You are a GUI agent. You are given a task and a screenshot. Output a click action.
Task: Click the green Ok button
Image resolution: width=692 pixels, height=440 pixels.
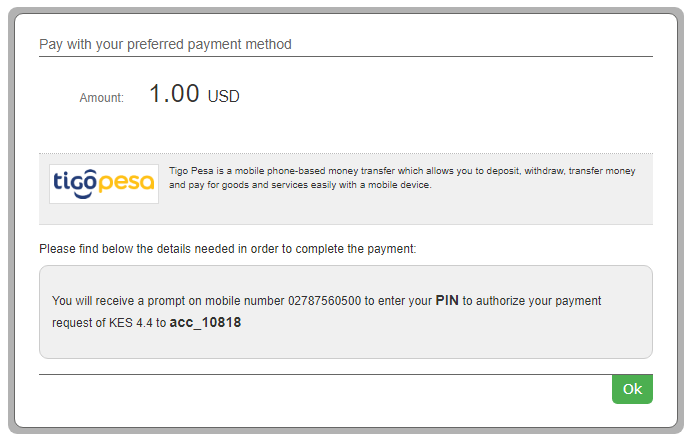point(632,389)
